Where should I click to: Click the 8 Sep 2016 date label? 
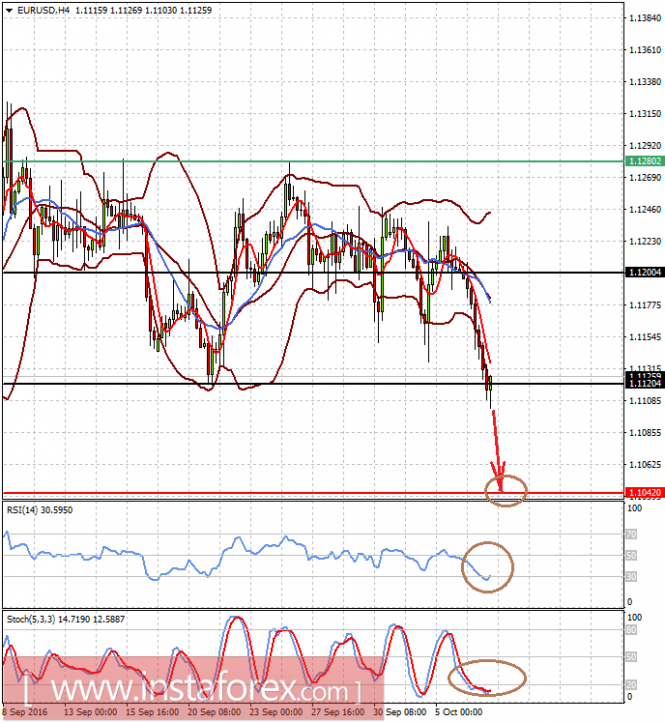click(25, 712)
